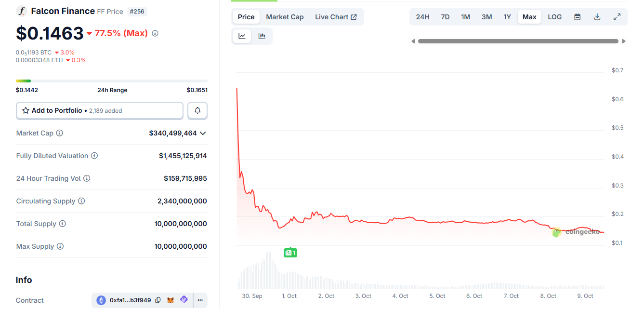Set a price alert via the bell icon
This screenshot has width=644, height=309.
point(197,110)
